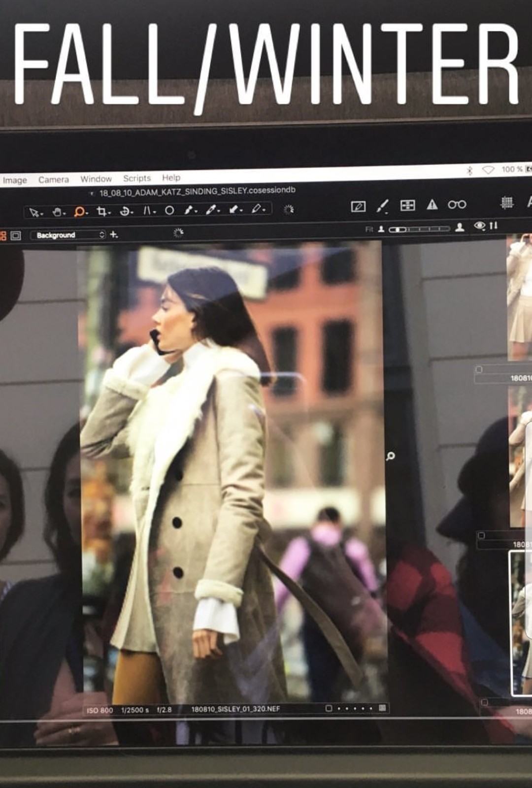Viewport: 532px width, 788px height.
Task: Activate the orange Zoom loupe tool
Action: tap(79, 211)
